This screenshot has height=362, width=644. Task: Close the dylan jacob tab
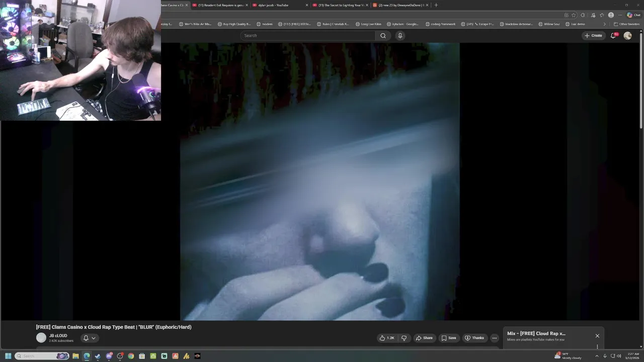tap(307, 5)
